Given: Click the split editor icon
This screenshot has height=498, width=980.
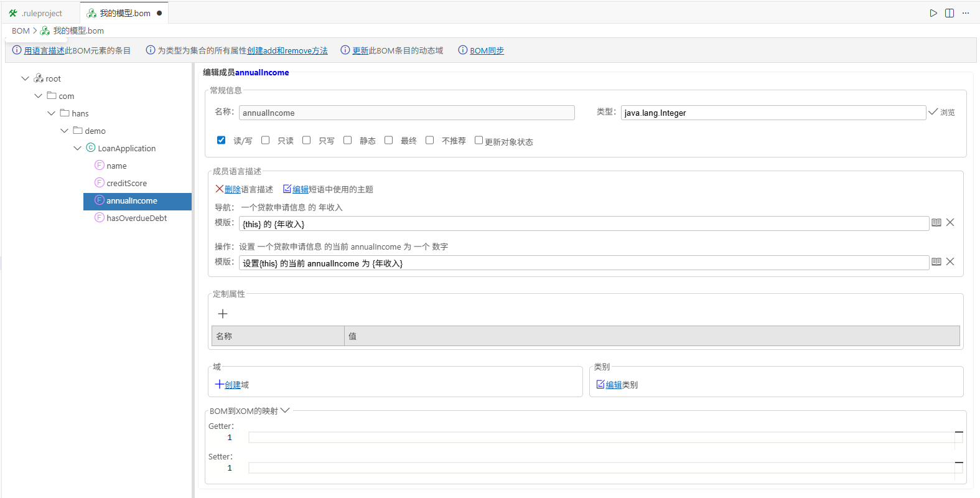Looking at the screenshot, I should coord(950,13).
